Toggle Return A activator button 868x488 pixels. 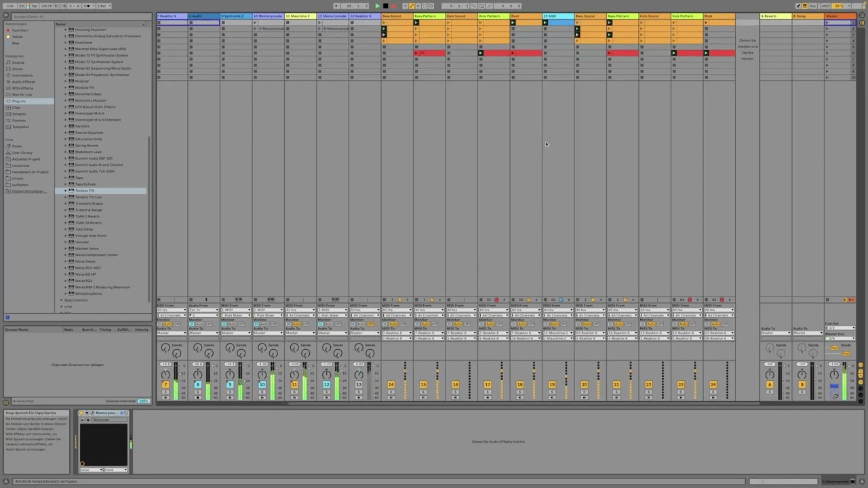[770, 384]
